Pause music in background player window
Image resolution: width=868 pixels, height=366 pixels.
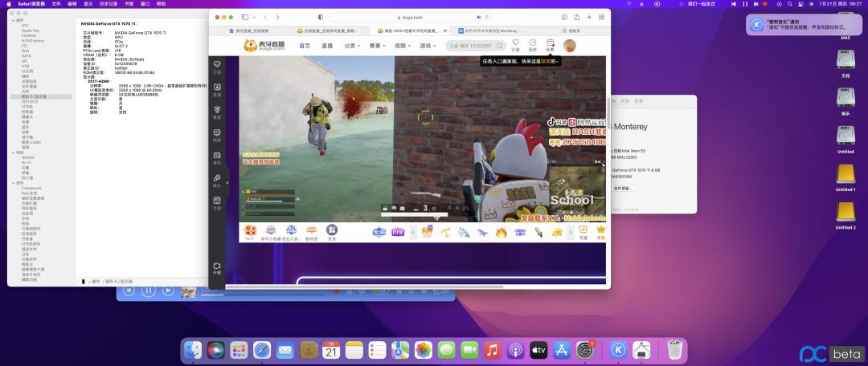(x=149, y=291)
